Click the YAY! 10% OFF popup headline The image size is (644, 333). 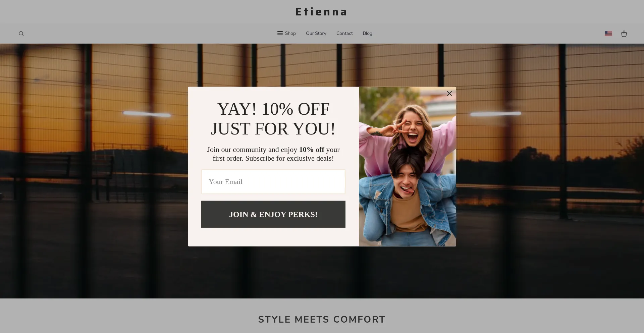[273, 119]
